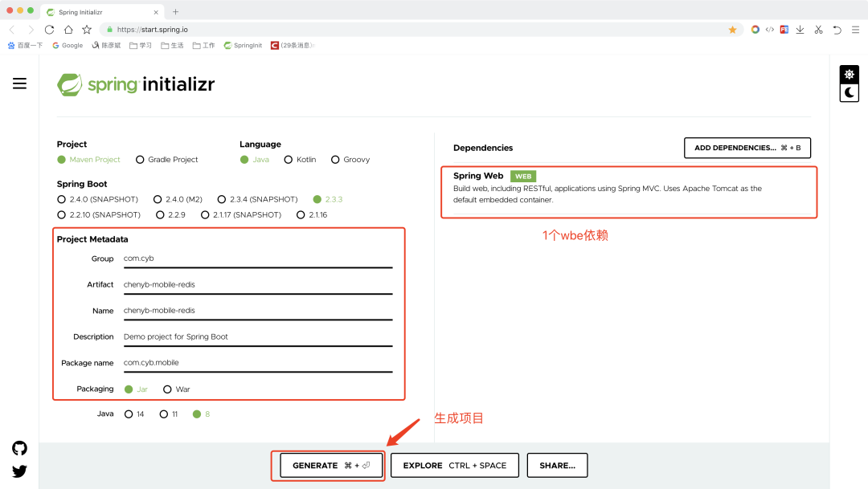Switch to the dark theme moon icon
The height and width of the screenshot is (489, 868).
850,92
